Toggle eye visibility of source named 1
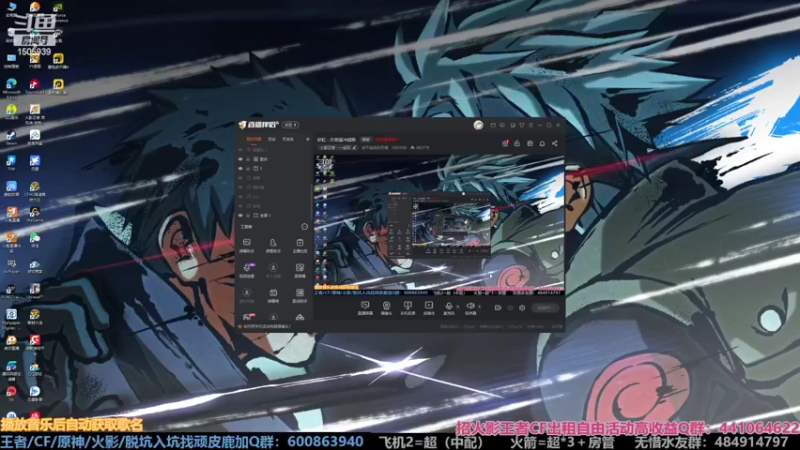 (x=240, y=168)
